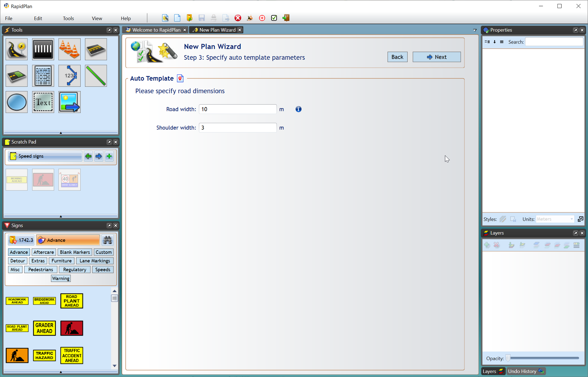Open the File menu

(9, 18)
